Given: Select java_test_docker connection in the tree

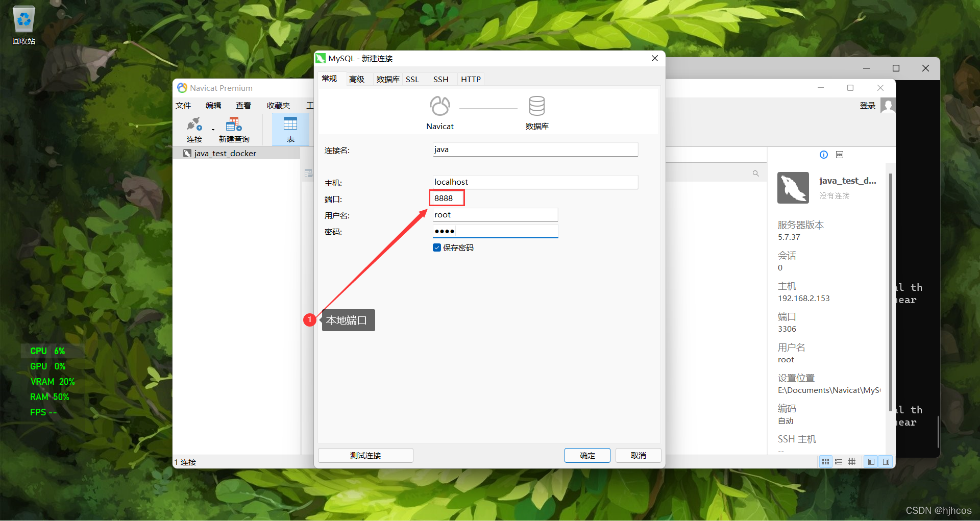Looking at the screenshot, I should tap(225, 153).
